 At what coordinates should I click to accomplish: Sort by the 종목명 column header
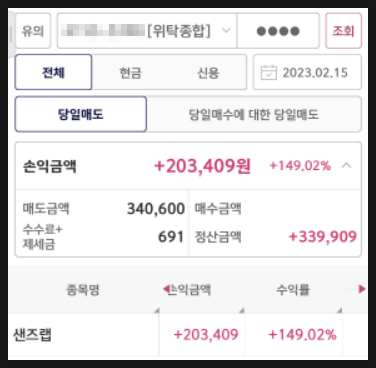(83, 290)
